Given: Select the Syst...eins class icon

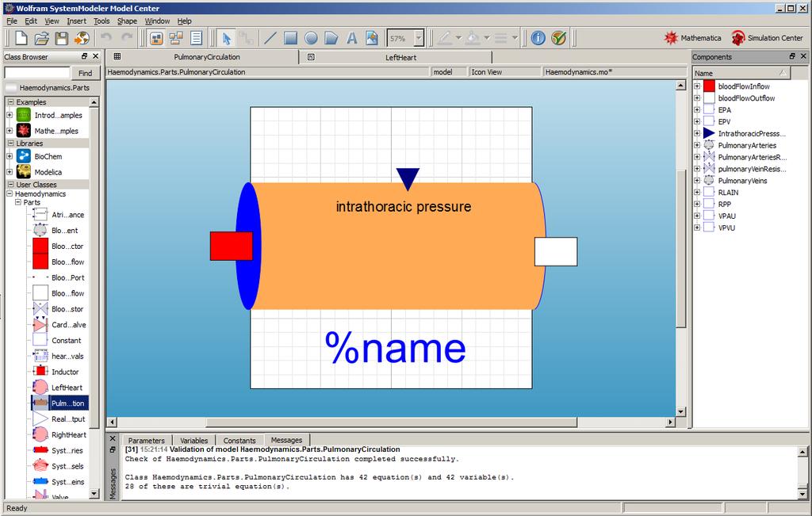Looking at the screenshot, I should (40, 481).
